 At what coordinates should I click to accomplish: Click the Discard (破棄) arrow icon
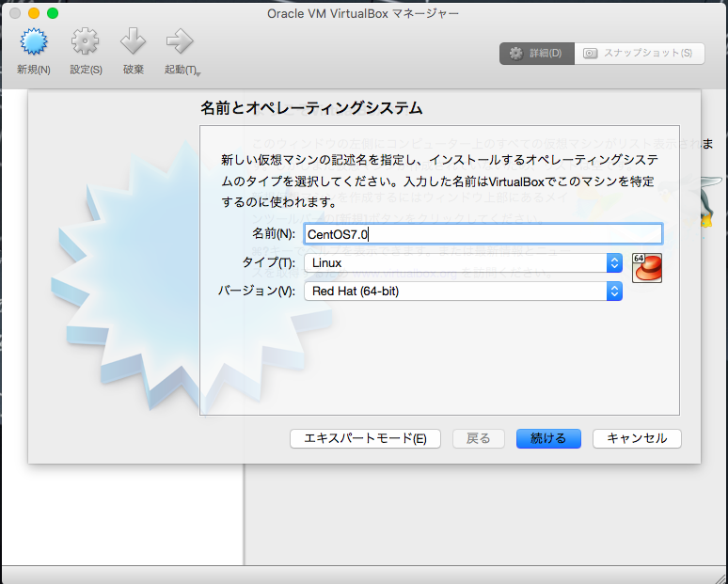click(134, 40)
